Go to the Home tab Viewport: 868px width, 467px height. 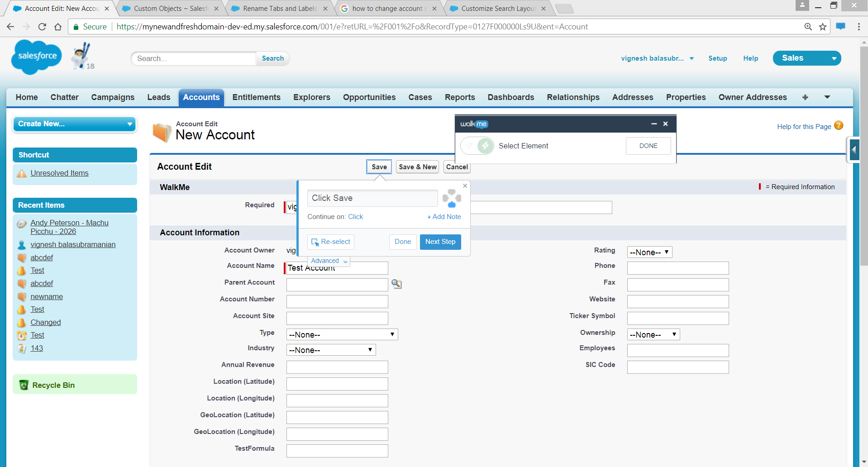coord(27,97)
